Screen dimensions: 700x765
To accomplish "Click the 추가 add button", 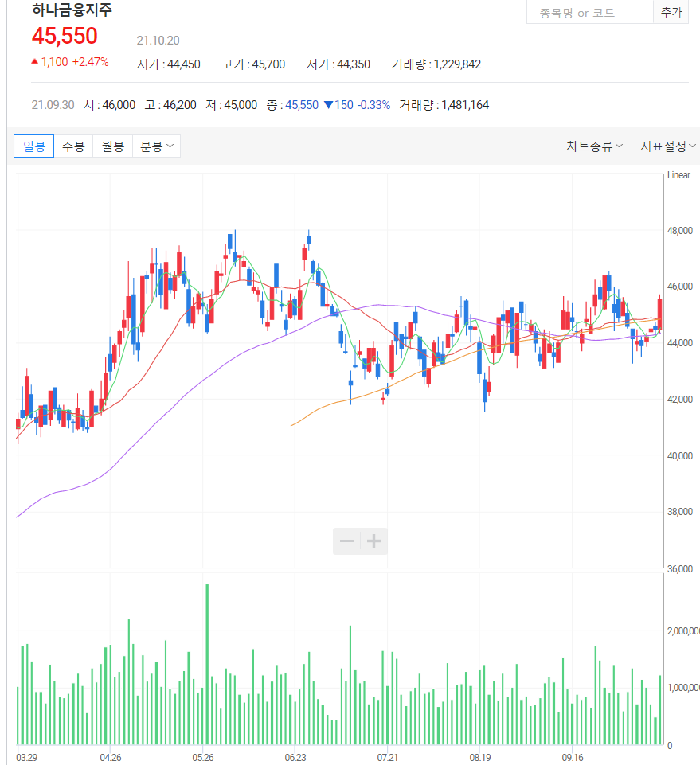I will click(x=671, y=12).
